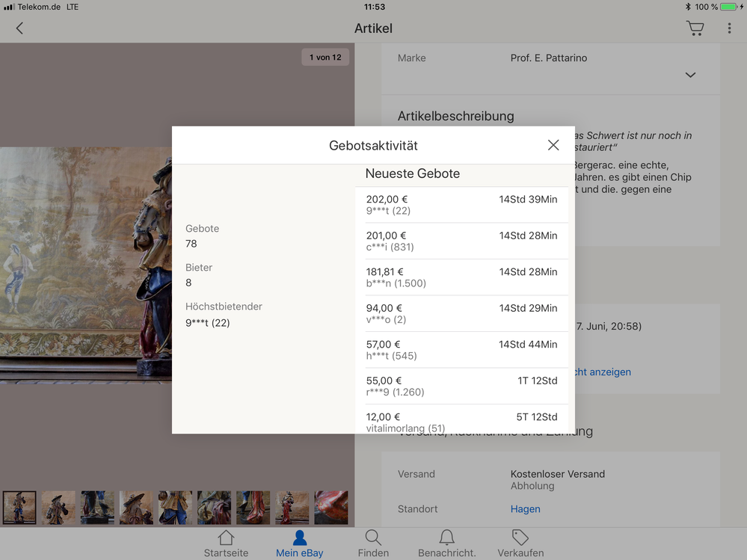Show the last red thumbnail image

331,508
